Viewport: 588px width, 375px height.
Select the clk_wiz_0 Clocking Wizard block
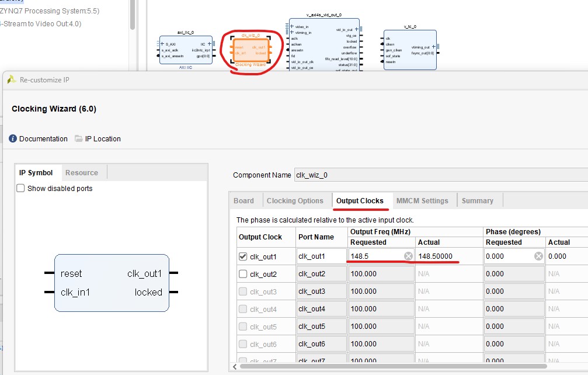pyautogui.click(x=250, y=50)
